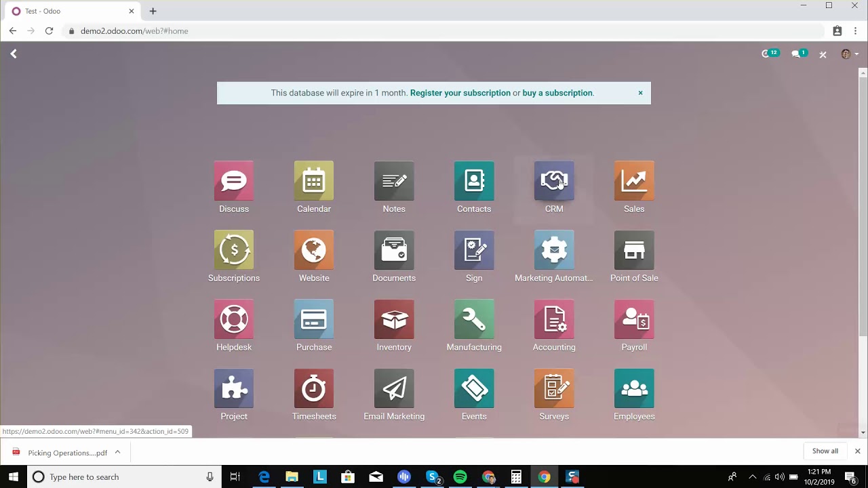
Task: Launch the Payroll app
Action: pos(634,319)
